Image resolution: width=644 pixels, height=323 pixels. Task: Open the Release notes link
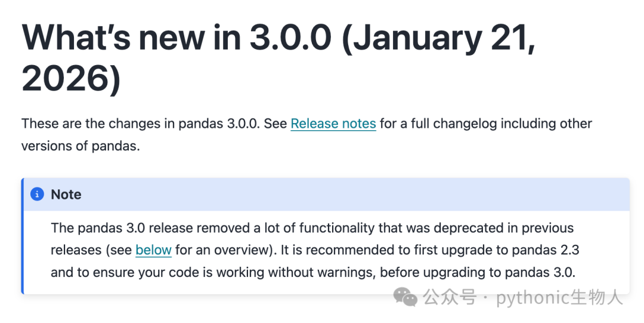pyautogui.click(x=333, y=124)
